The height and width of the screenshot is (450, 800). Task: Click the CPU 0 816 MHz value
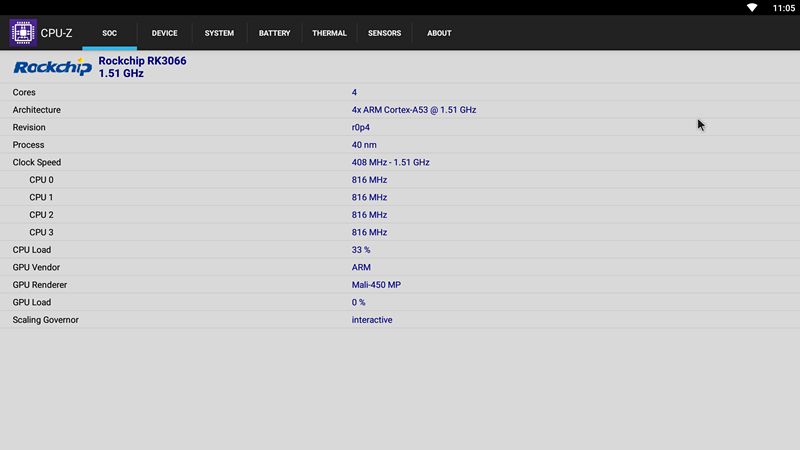click(369, 180)
